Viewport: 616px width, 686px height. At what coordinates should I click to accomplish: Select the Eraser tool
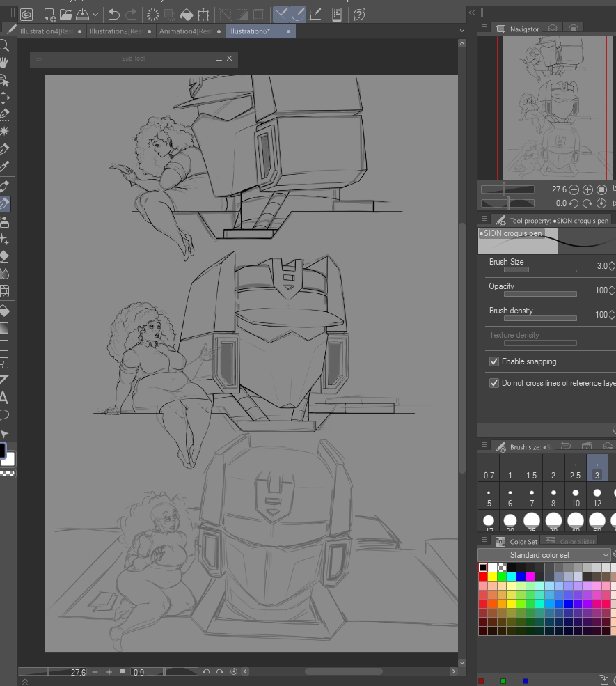click(4, 256)
